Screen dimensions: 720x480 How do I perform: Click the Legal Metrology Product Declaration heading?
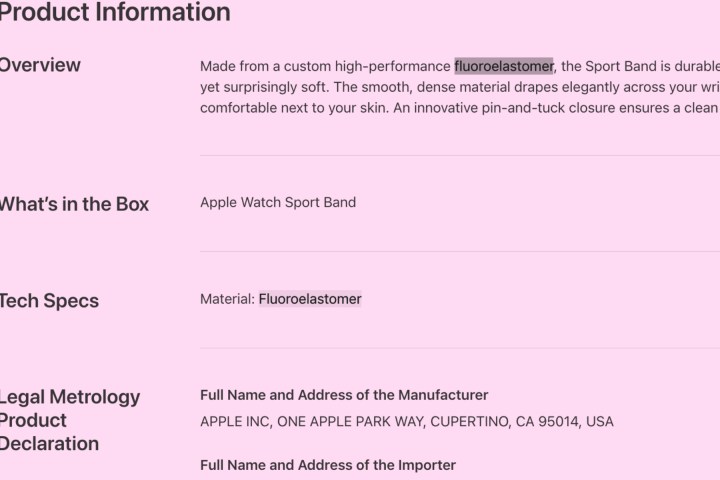tap(70, 420)
